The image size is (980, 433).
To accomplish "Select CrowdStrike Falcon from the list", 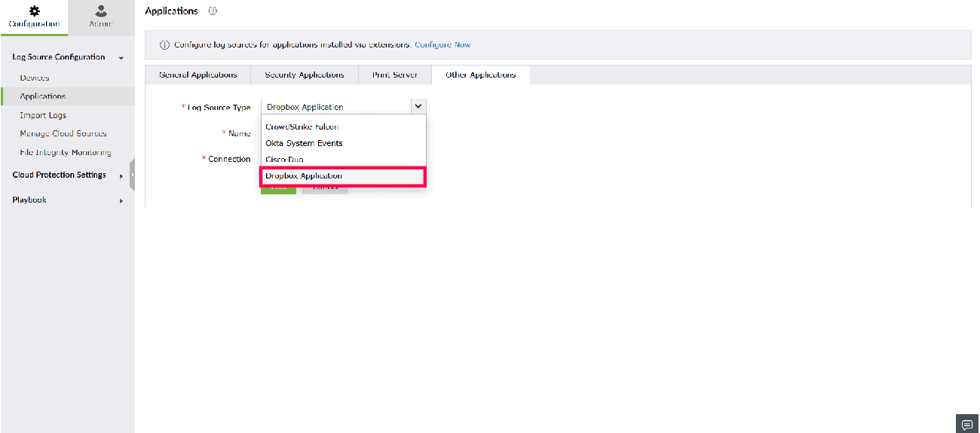I will coord(344,127).
